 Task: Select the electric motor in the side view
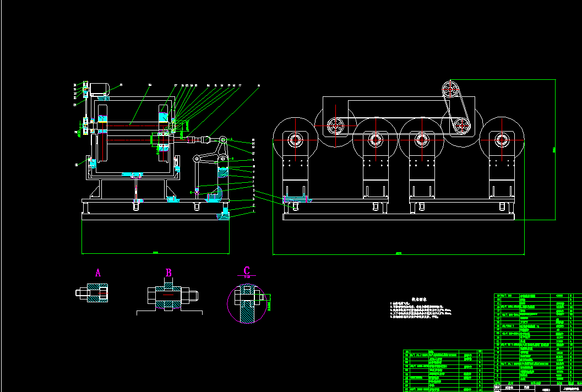(99, 89)
